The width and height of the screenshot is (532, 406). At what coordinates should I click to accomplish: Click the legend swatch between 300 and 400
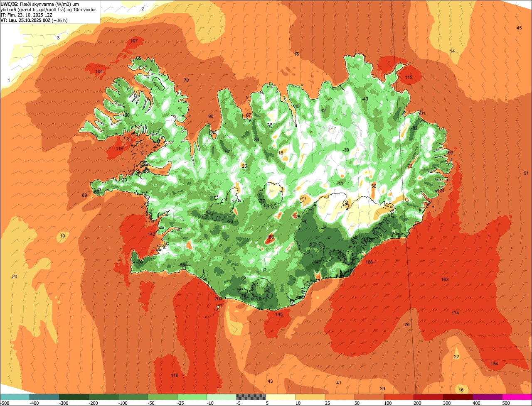[458, 397]
